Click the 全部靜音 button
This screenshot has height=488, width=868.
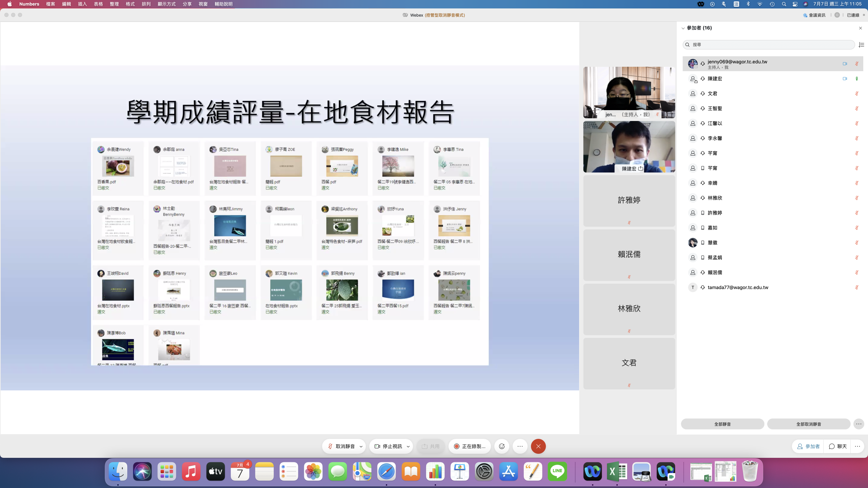(x=722, y=424)
